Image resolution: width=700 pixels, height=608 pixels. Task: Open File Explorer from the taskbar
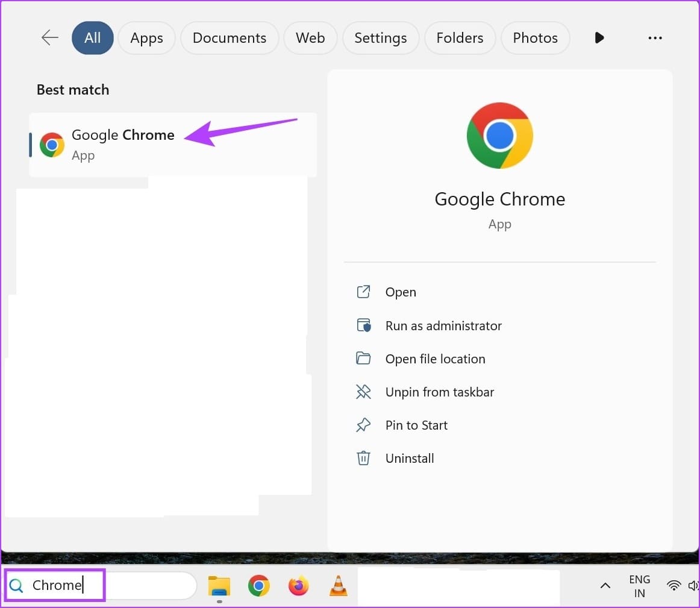pos(219,586)
